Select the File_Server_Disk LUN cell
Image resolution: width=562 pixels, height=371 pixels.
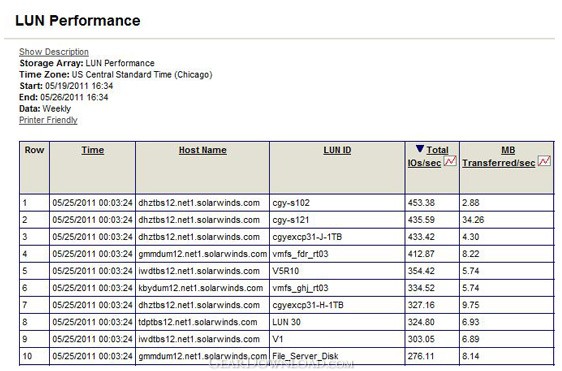337,356
